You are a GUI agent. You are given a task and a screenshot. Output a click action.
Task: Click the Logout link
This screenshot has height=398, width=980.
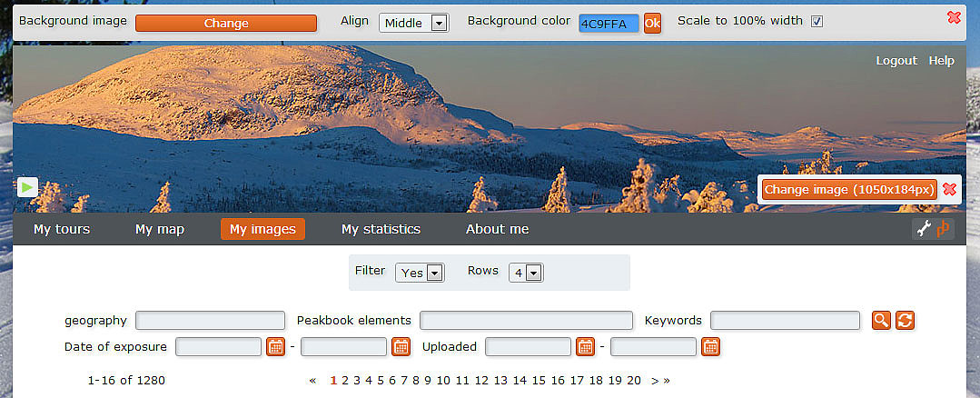point(896,61)
